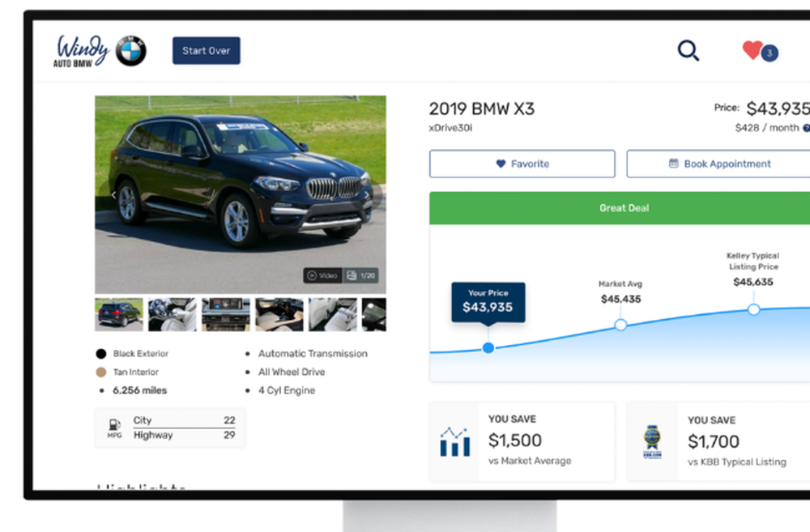Click the xDrive30i trim text
This screenshot has height=532, width=810.
[x=450, y=128]
